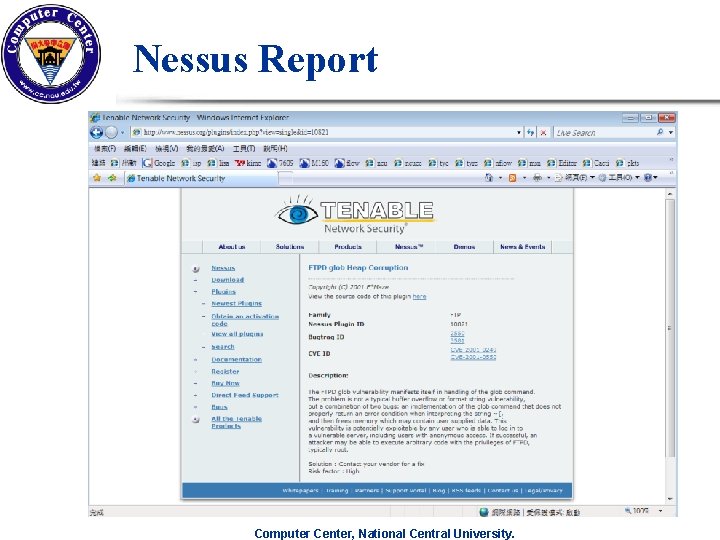This screenshot has height=540, width=720.
Task: Open the 工具(T) menu in menu bar
Action: click(x=244, y=148)
